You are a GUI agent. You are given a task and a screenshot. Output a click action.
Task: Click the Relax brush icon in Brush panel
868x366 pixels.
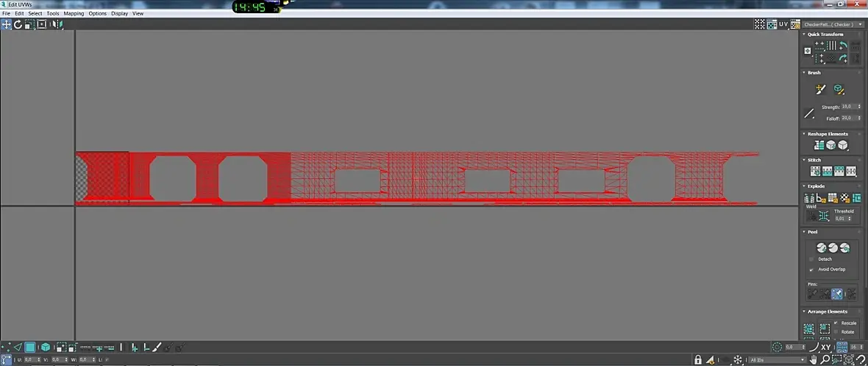tap(839, 89)
